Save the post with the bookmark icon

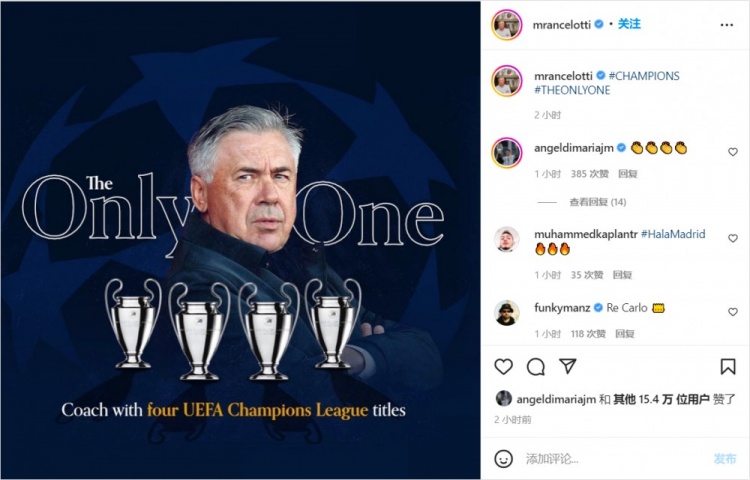click(x=728, y=367)
